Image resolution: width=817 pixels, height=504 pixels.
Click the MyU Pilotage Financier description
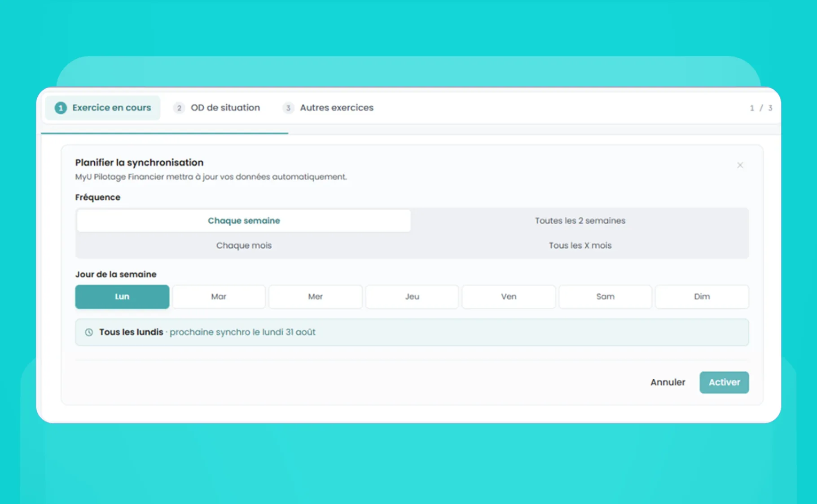coord(211,177)
